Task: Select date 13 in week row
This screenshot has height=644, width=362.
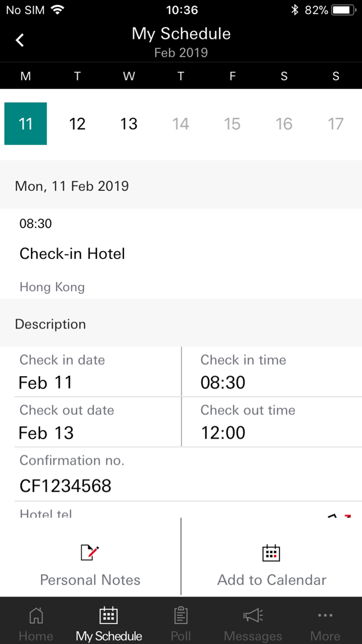Action: (x=129, y=124)
